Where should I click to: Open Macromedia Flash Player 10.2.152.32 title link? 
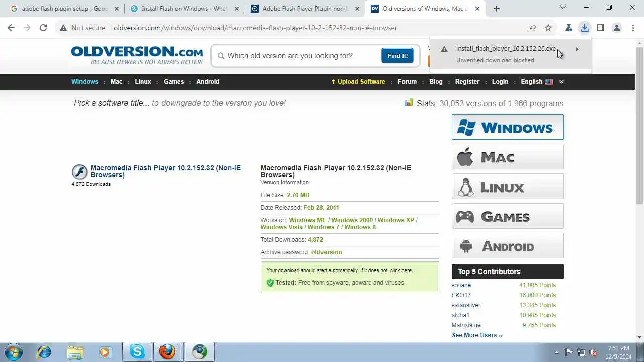tap(166, 171)
